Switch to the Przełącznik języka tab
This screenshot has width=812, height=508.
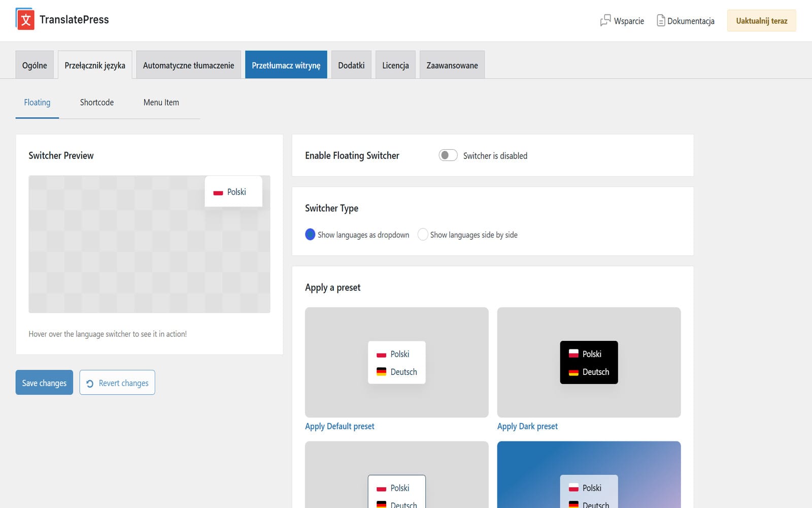95,65
